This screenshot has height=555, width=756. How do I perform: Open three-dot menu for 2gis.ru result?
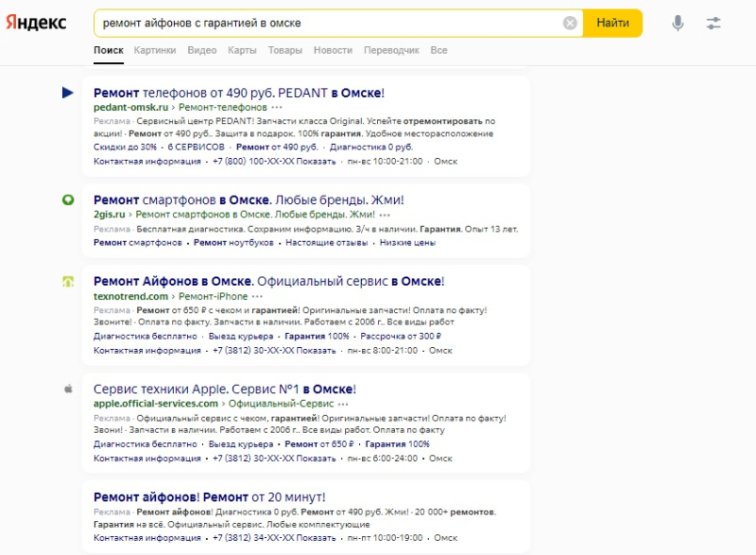386,216
